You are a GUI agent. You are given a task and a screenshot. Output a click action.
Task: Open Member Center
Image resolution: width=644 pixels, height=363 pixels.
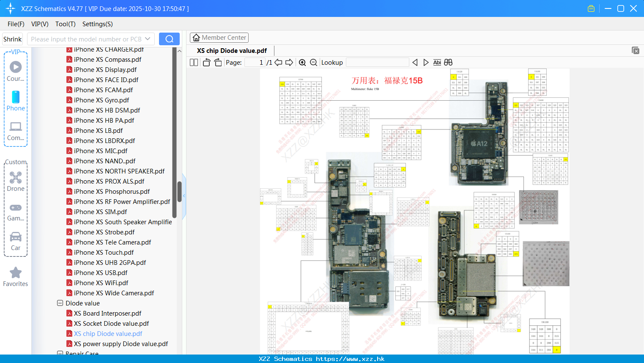click(x=219, y=38)
